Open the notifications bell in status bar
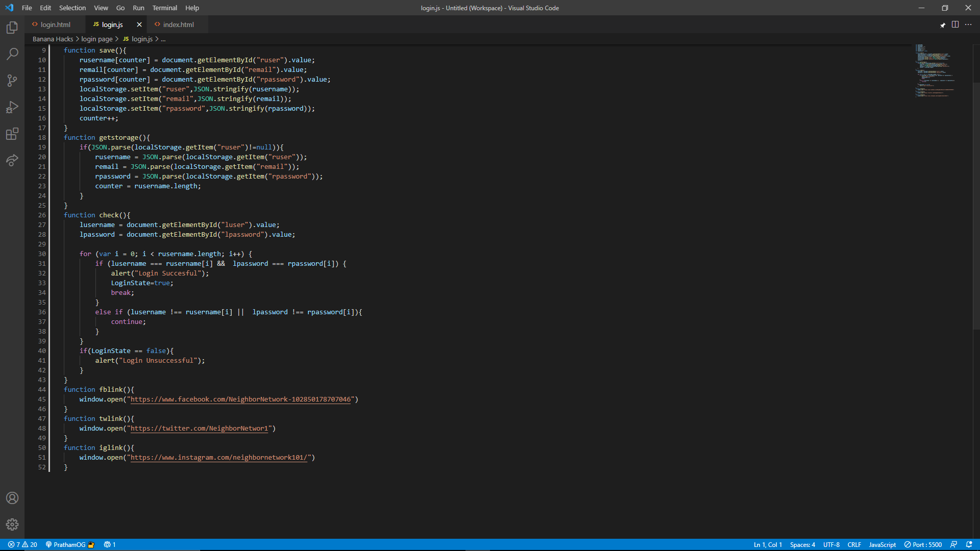The image size is (980, 551). tap(969, 544)
